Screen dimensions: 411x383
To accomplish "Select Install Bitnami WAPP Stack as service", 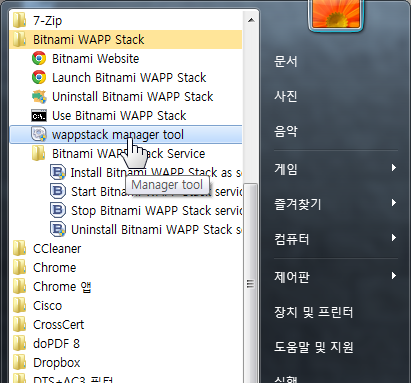I will [x=156, y=173].
